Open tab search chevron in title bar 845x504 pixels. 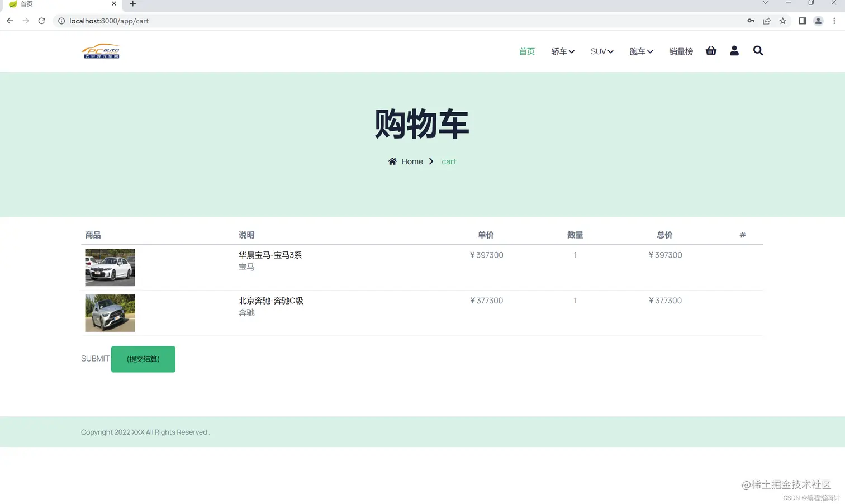(765, 3)
